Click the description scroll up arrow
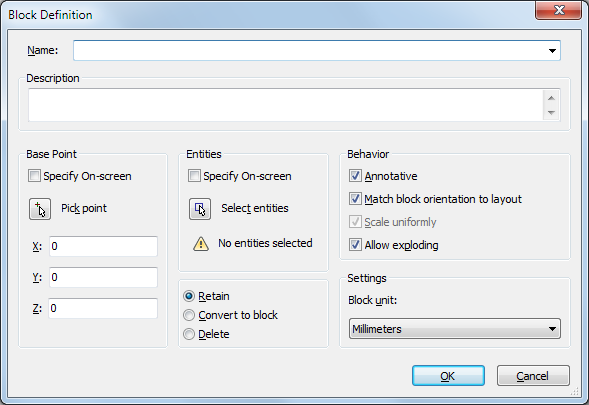Screen dimensions: 589x405 [x=551, y=98]
